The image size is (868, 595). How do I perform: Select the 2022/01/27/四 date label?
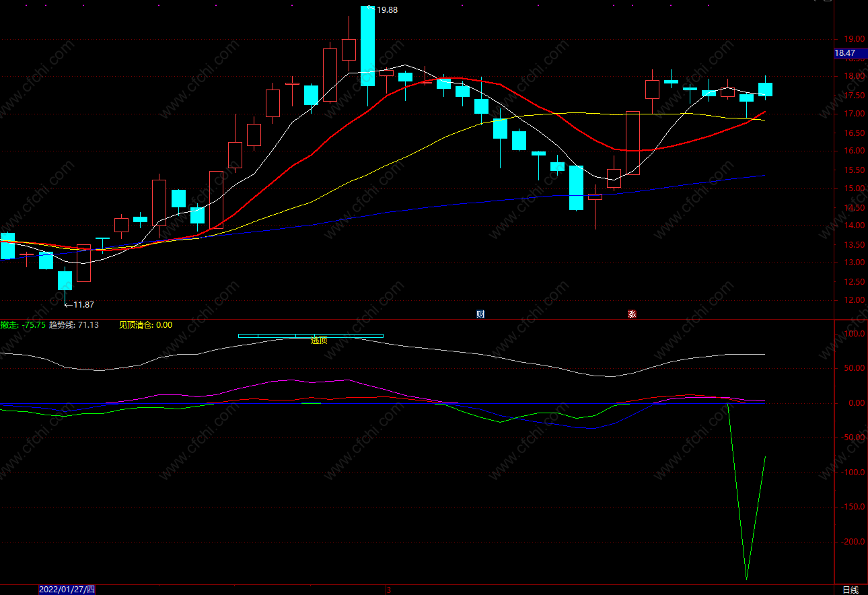click(67, 590)
